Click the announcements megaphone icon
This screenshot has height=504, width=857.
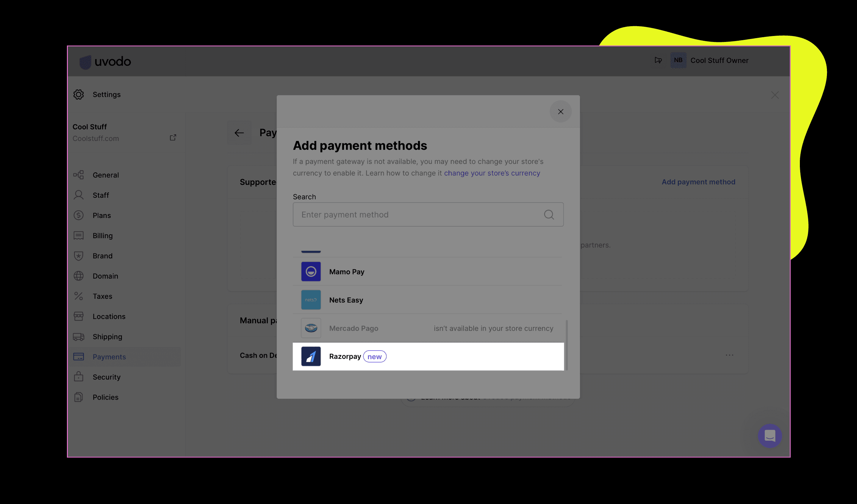point(658,60)
